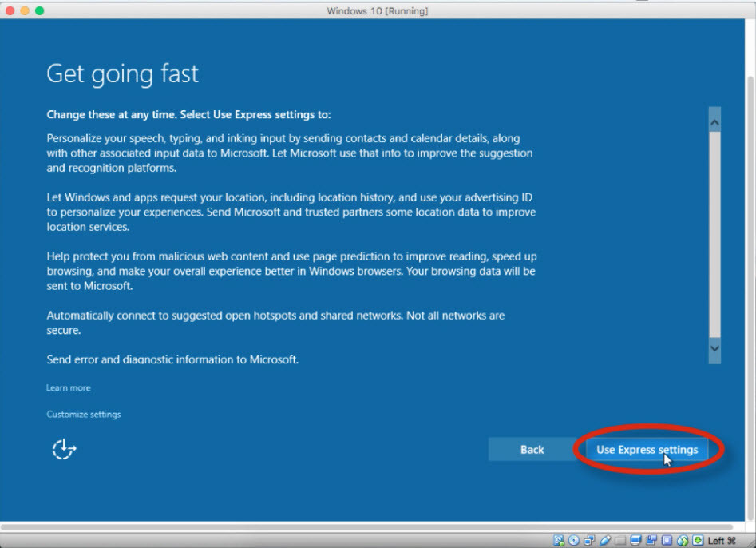This screenshot has height=548, width=756.
Task: Click the scroll up arrow of settings text
Action: [x=714, y=122]
